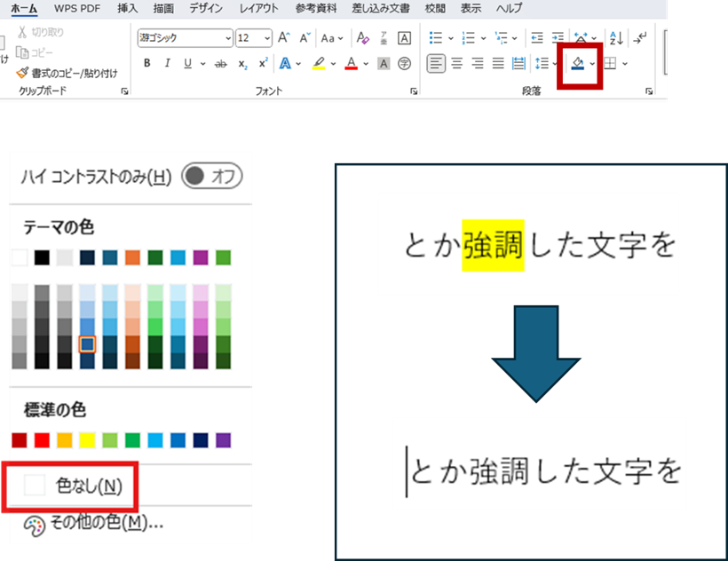Apply strikethrough formatting
This screenshot has height=561, width=728.
tap(220, 62)
